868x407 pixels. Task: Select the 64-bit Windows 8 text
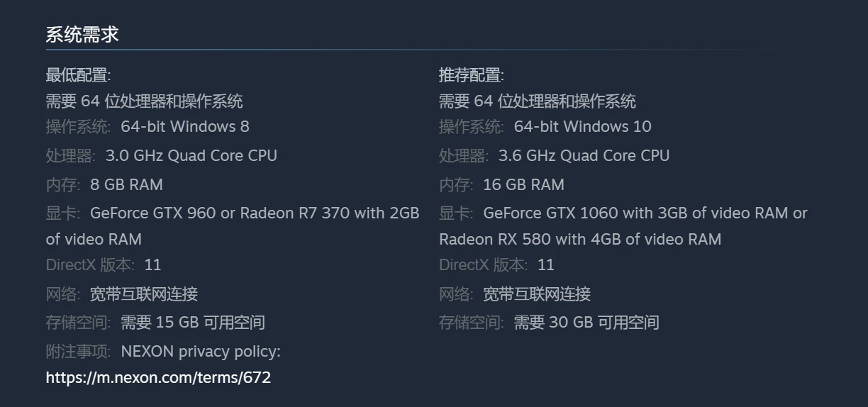pos(185,127)
